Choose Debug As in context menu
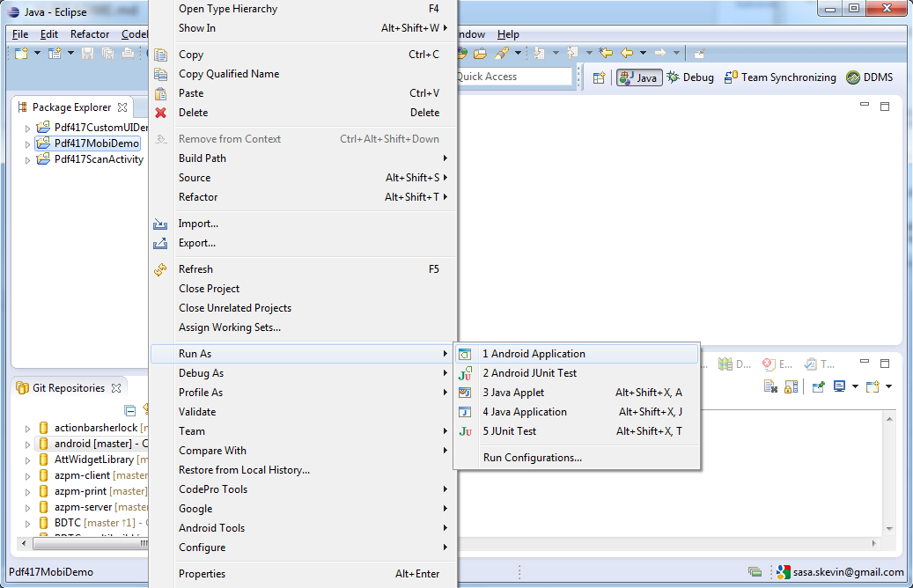The image size is (913, 588). click(302, 373)
